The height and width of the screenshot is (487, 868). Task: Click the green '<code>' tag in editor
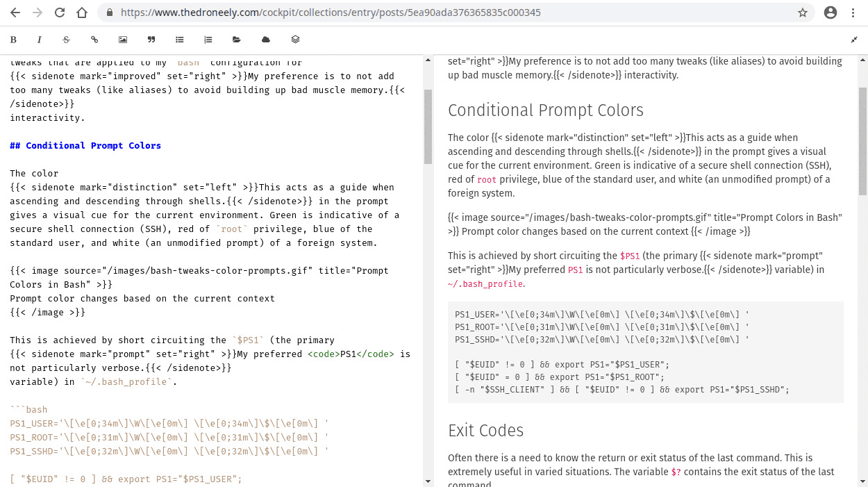pyautogui.click(x=324, y=354)
